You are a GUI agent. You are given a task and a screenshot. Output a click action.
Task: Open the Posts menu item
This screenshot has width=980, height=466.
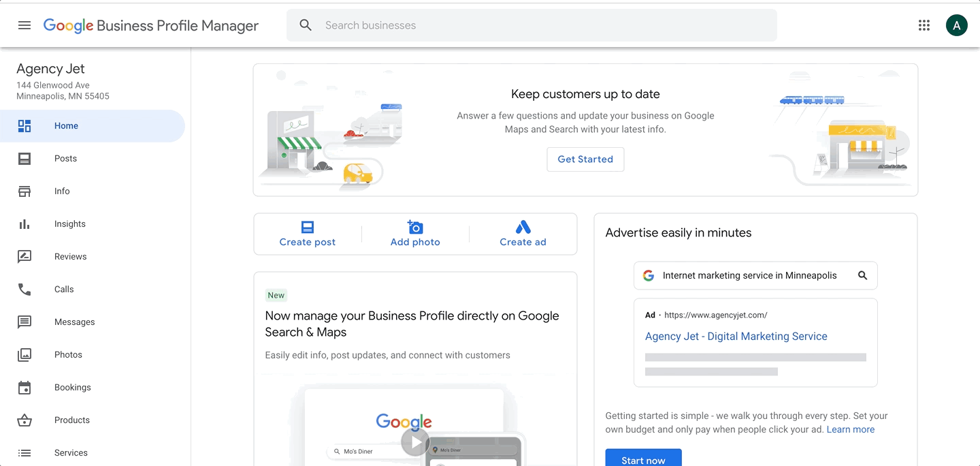click(x=93, y=159)
